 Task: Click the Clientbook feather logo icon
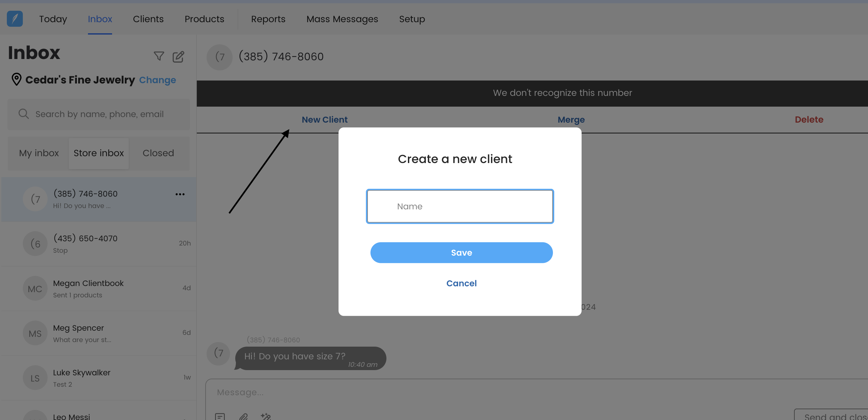click(x=15, y=19)
